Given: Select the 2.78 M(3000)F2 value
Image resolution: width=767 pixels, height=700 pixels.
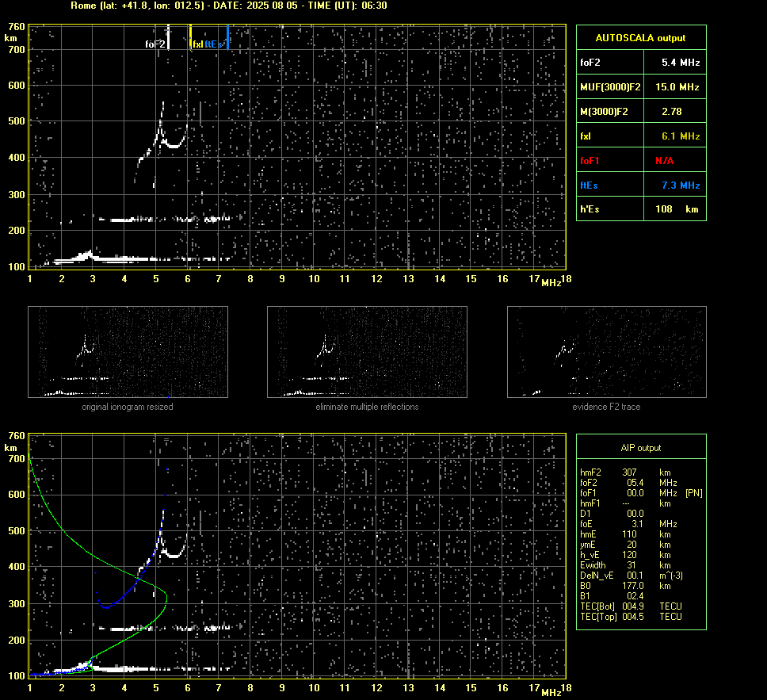Looking at the screenshot, I should tap(672, 112).
